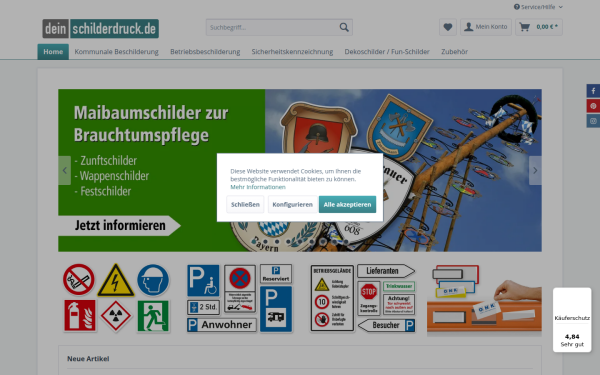This screenshot has height=375, width=600.
Task: Click Jetzt informieren banner button
Action: coord(119,225)
